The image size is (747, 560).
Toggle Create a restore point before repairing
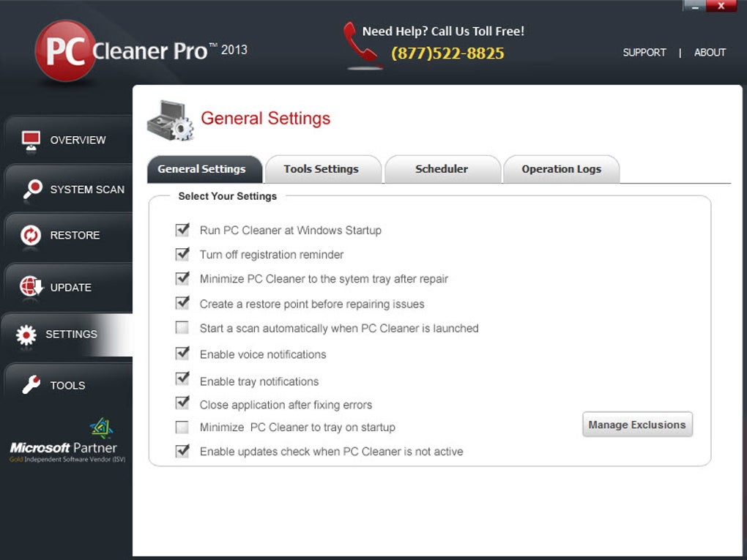coord(182,303)
